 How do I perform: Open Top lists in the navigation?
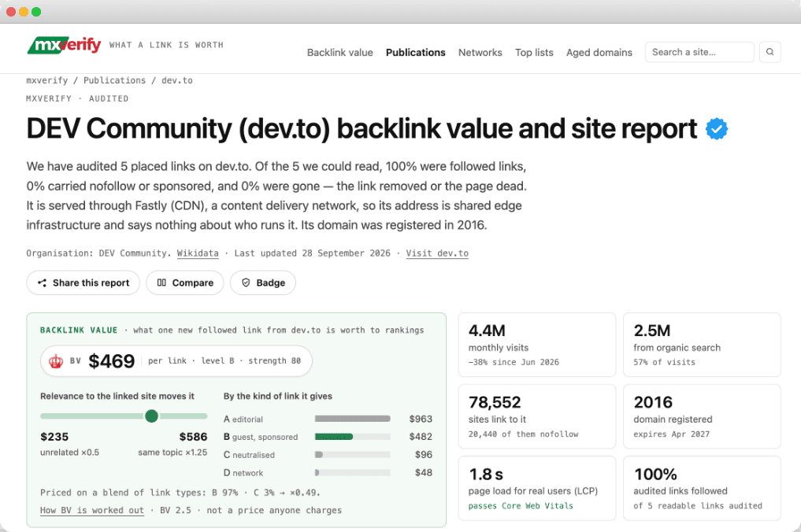(x=534, y=53)
